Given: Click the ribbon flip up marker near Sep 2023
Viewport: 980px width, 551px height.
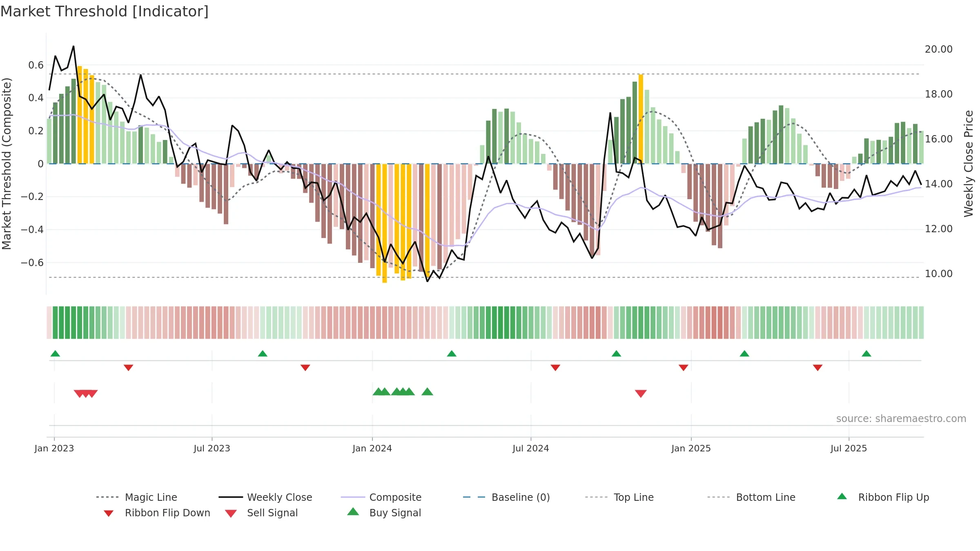Looking at the screenshot, I should (x=263, y=353).
